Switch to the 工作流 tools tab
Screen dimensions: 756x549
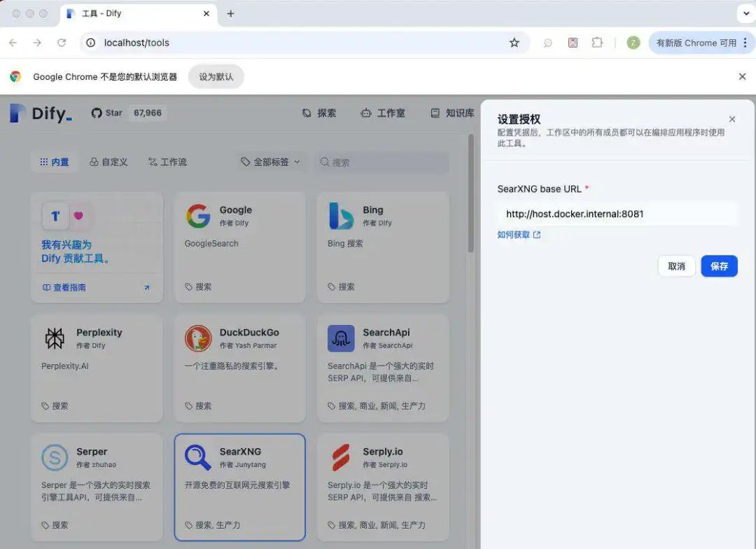[167, 162]
